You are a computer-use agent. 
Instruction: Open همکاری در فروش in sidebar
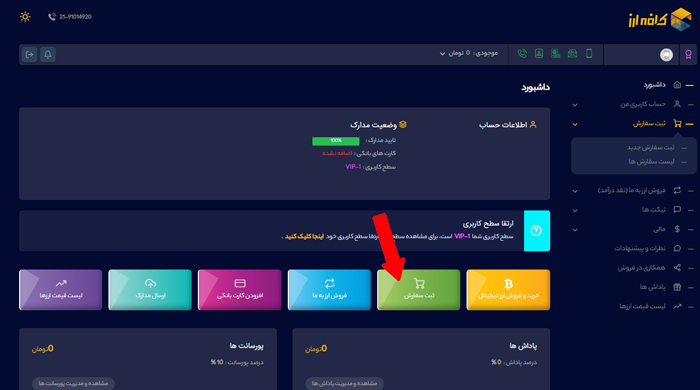coord(642,268)
